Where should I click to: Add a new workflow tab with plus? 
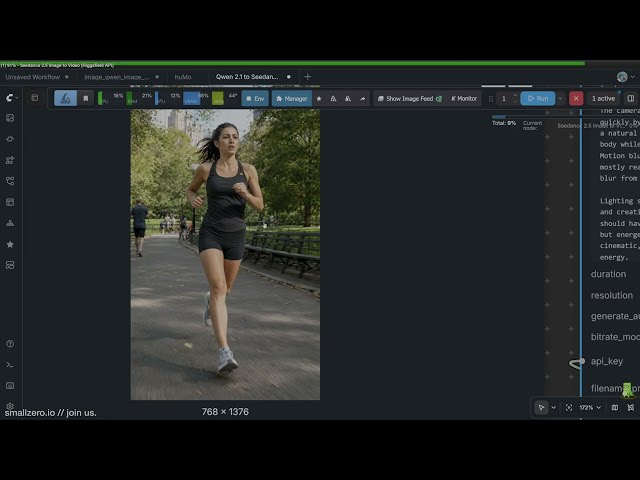click(307, 77)
